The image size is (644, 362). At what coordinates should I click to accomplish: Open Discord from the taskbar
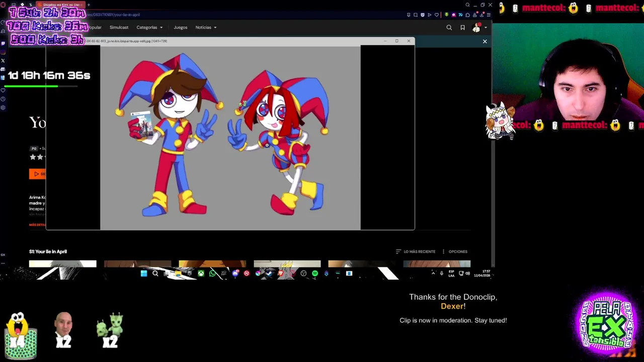tap(235, 274)
